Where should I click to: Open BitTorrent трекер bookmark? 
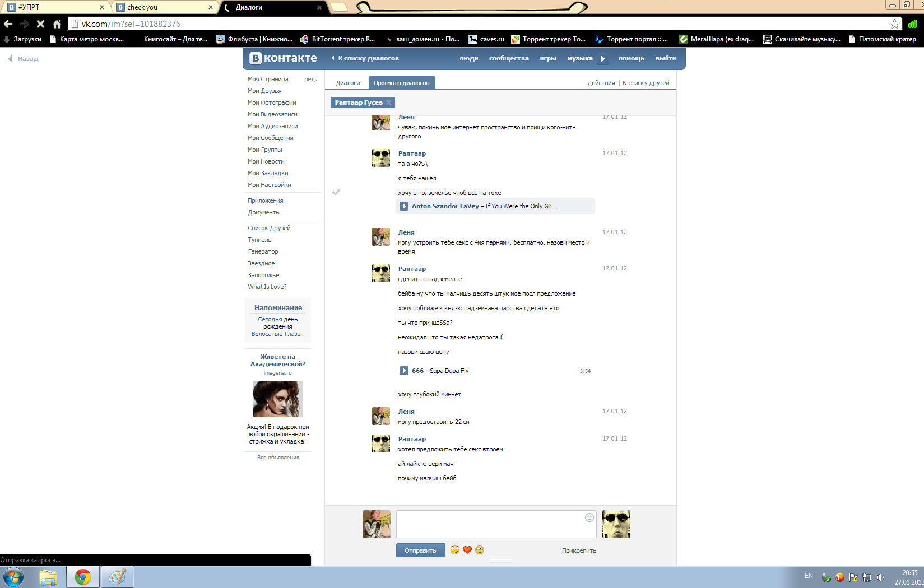pyautogui.click(x=337, y=39)
